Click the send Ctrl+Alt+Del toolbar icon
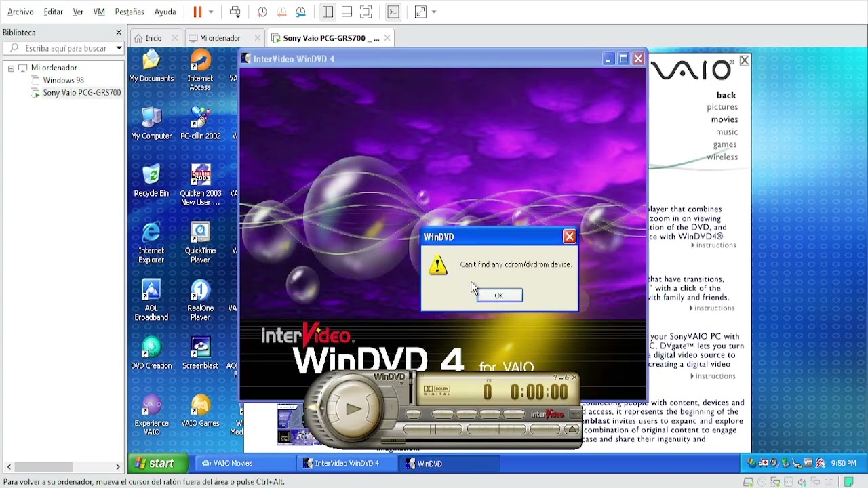The height and width of the screenshot is (488, 868). point(235,12)
